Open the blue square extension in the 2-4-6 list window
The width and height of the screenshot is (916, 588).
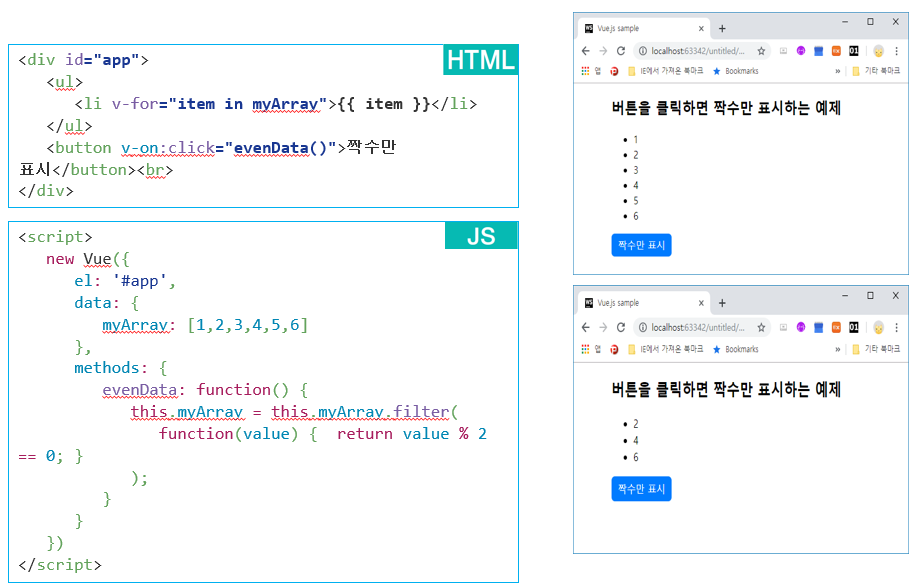[818, 327]
